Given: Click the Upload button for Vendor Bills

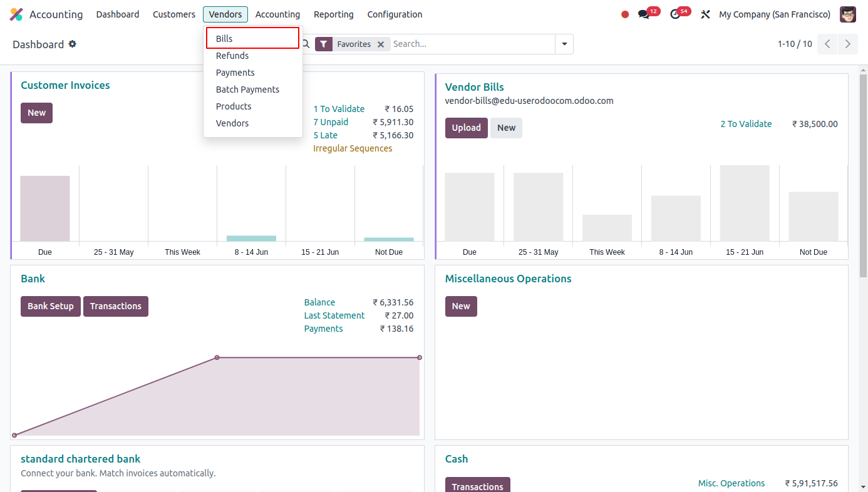Looking at the screenshot, I should [466, 127].
